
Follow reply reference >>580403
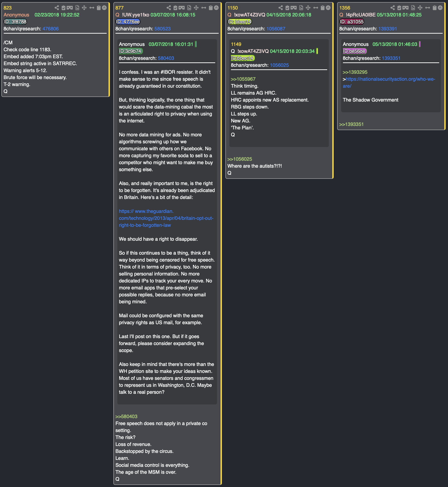point(126,417)
